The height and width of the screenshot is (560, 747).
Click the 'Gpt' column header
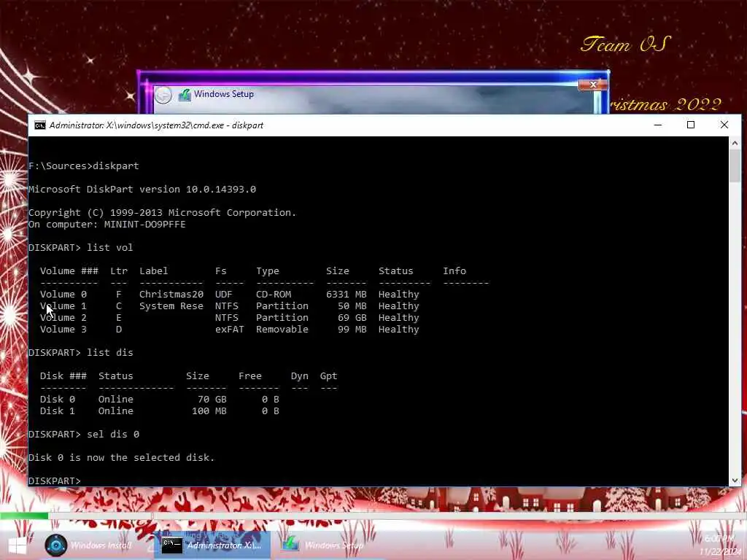[x=329, y=376]
